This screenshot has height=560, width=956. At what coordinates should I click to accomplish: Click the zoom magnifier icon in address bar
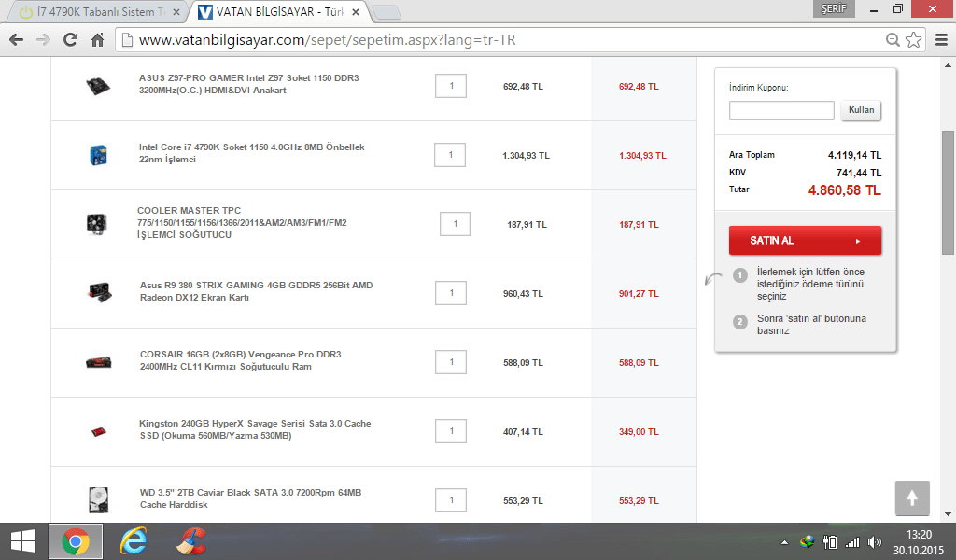893,39
